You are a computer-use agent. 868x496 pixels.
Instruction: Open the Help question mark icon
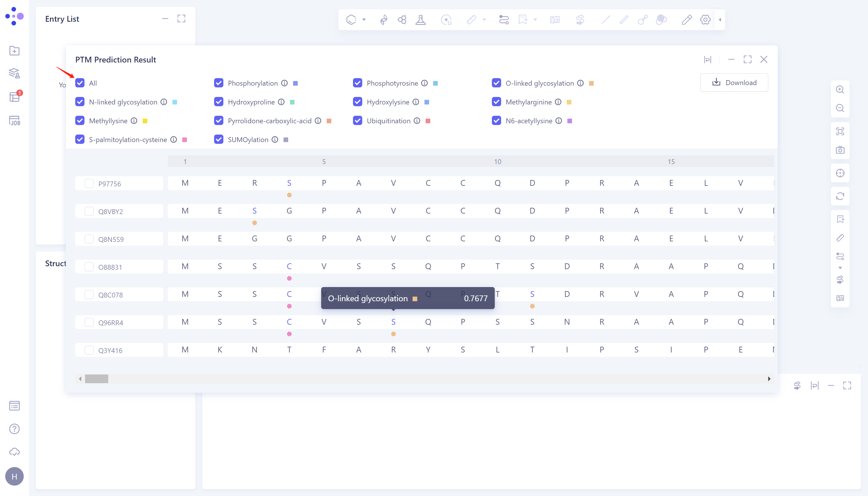coord(14,429)
